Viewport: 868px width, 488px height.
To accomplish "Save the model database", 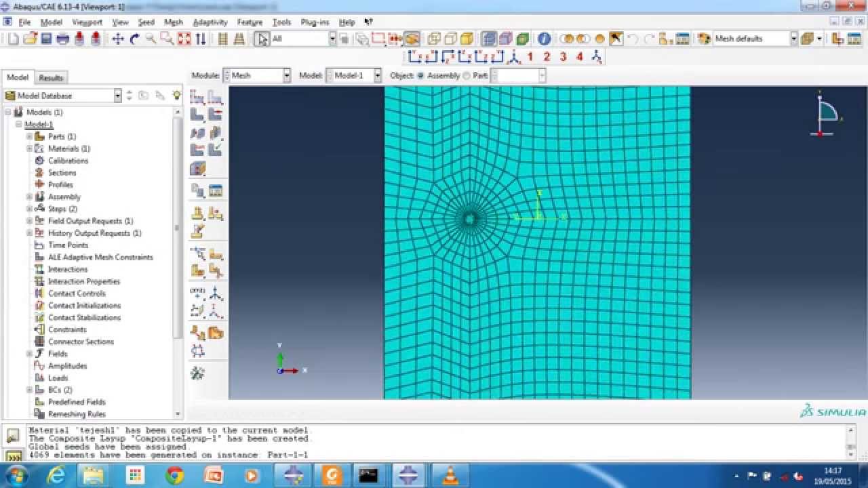I will 46,39.
